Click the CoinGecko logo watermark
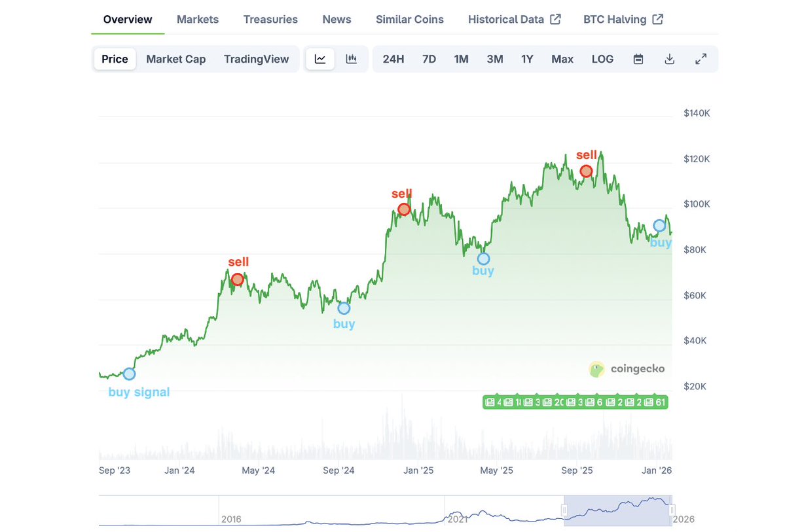The width and height of the screenshot is (785, 532). pos(627,369)
